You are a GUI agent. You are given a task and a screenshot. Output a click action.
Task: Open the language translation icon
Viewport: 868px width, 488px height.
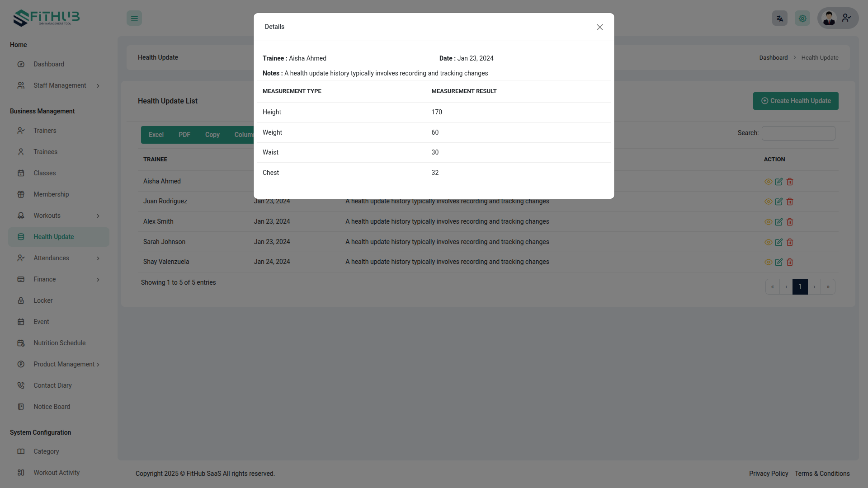pos(779,19)
